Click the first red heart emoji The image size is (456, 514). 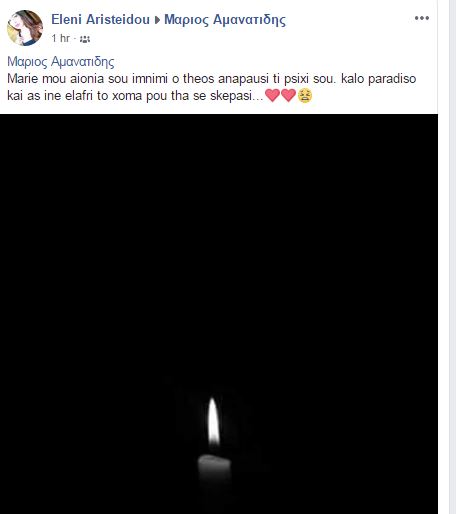point(272,95)
